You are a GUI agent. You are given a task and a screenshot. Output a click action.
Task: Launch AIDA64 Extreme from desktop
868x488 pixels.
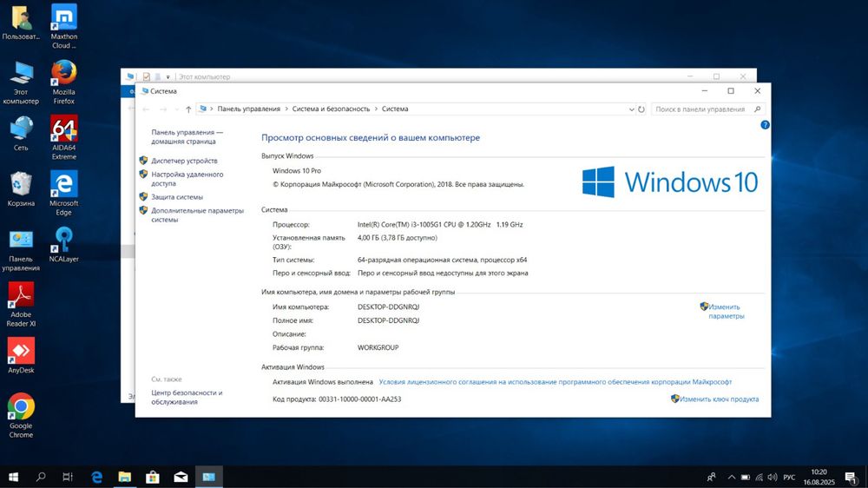pyautogui.click(x=63, y=137)
